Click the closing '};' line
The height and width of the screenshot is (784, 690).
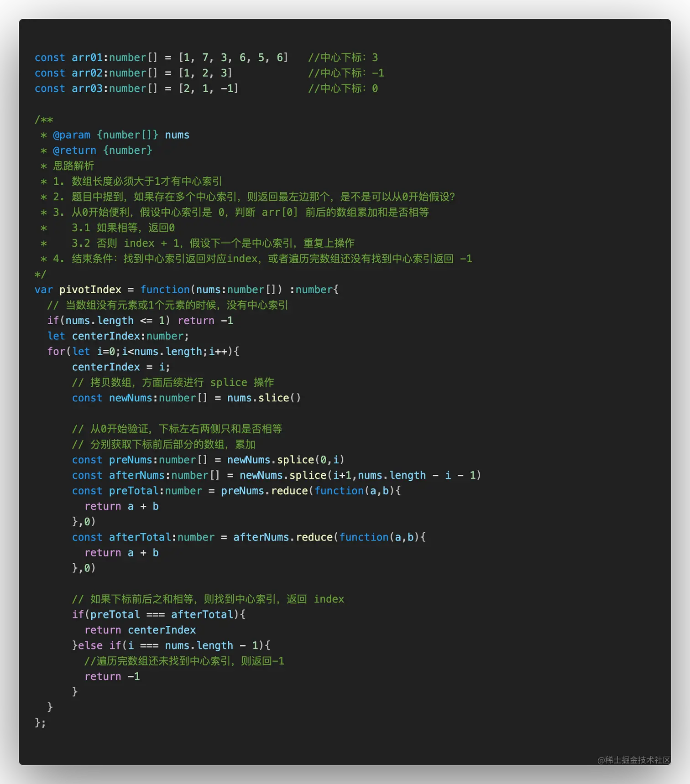click(40, 723)
